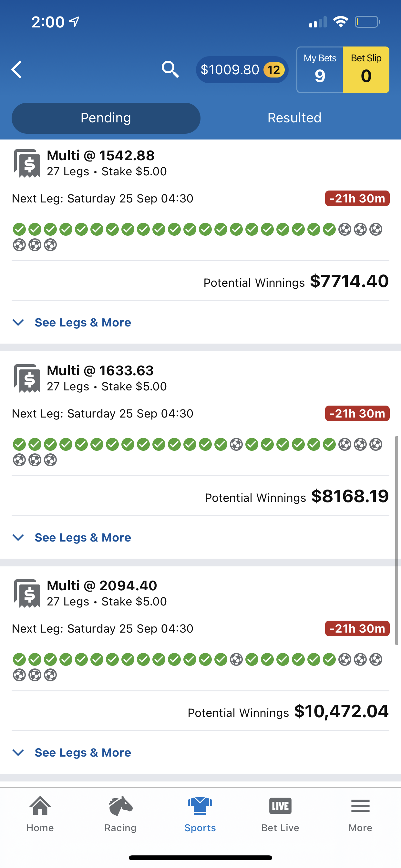
Task: Open the search magnifier icon
Action: click(x=170, y=69)
